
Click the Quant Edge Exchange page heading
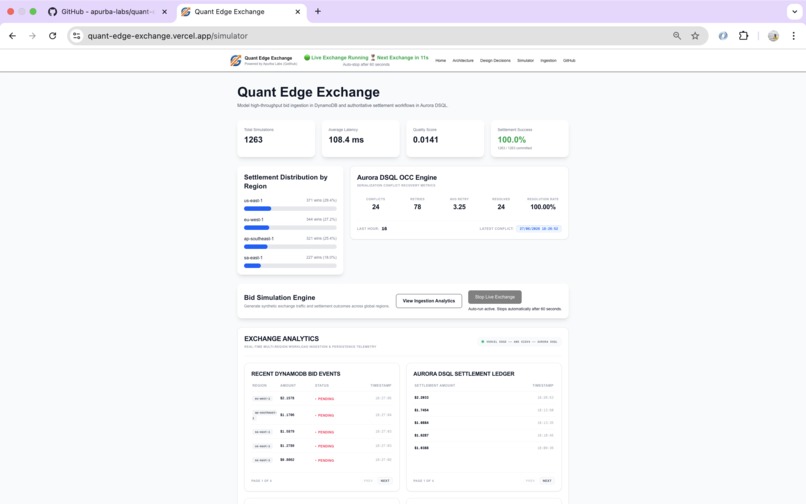click(x=308, y=92)
